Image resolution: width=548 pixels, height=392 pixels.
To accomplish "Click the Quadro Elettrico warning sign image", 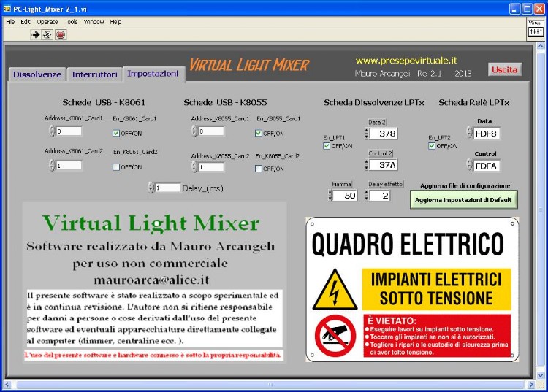I will click(412, 289).
